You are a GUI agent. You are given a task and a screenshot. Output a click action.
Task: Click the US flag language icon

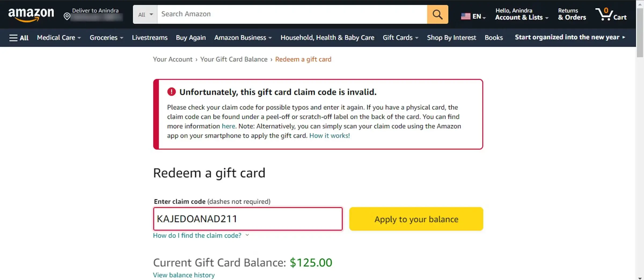point(466,16)
